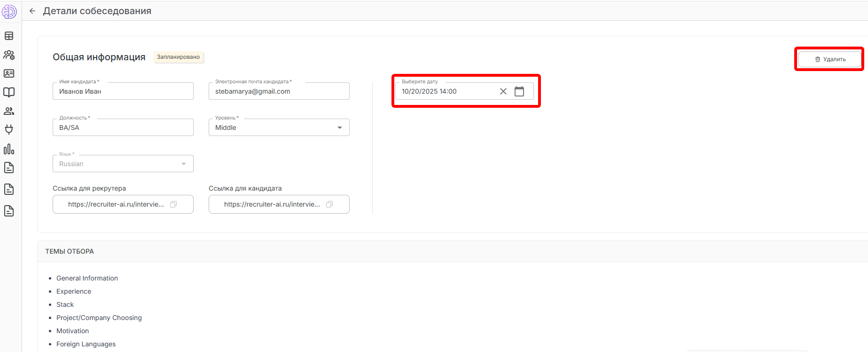Screen dimensions: 868x352
Task: Click the Должность field containing BA/SA
Action: tap(123, 128)
